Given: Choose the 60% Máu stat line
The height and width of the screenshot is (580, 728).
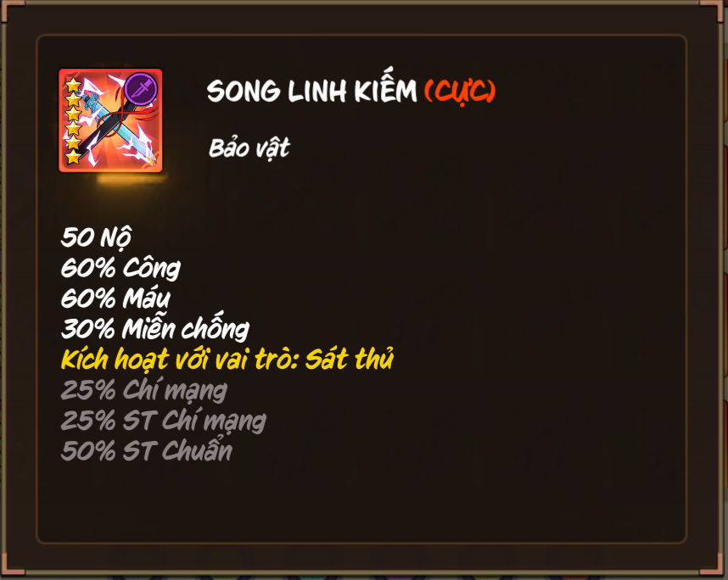Looking at the screenshot, I should [115, 298].
